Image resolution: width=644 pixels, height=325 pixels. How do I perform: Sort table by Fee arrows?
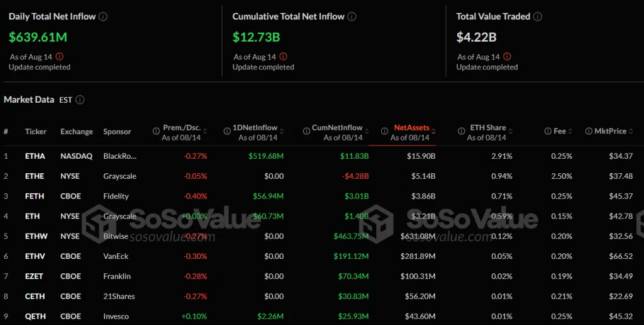coord(570,131)
